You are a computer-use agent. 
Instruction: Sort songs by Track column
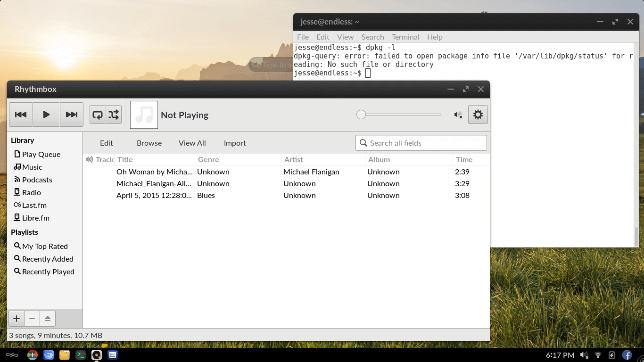pyautogui.click(x=104, y=159)
